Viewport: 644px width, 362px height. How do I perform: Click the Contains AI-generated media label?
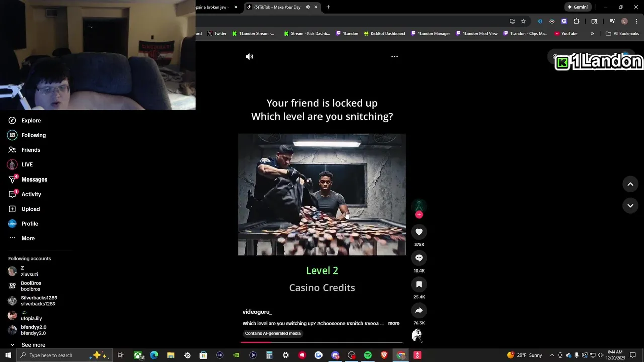pyautogui.click(x=273, y=333)
